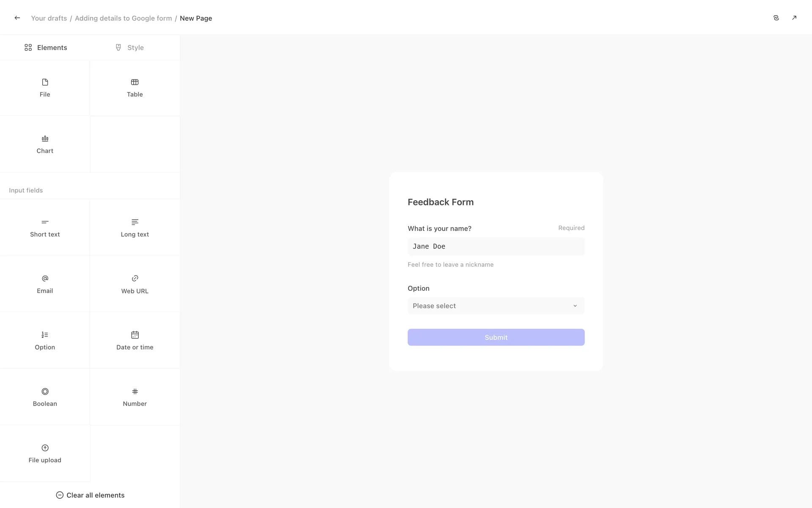The image size is (812, 508).
Task: Insert a Number input field
Action: click(x=134, y=397)
